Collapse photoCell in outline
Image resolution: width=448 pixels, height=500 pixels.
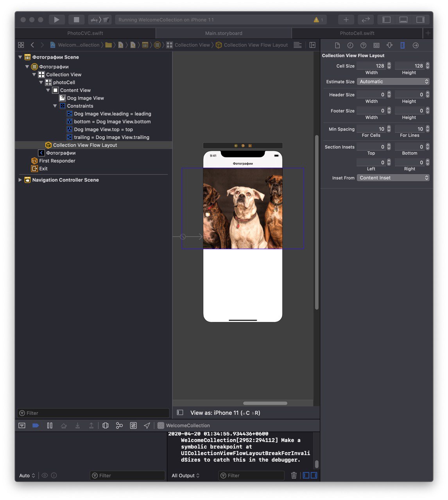coord(41,82)
